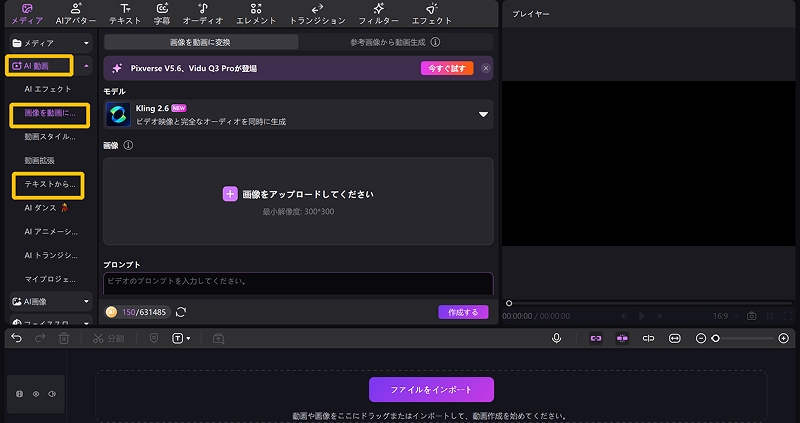Select AI エフェクト in the sidebar
This screenshot has width=800, height=423.
[48, 89]
